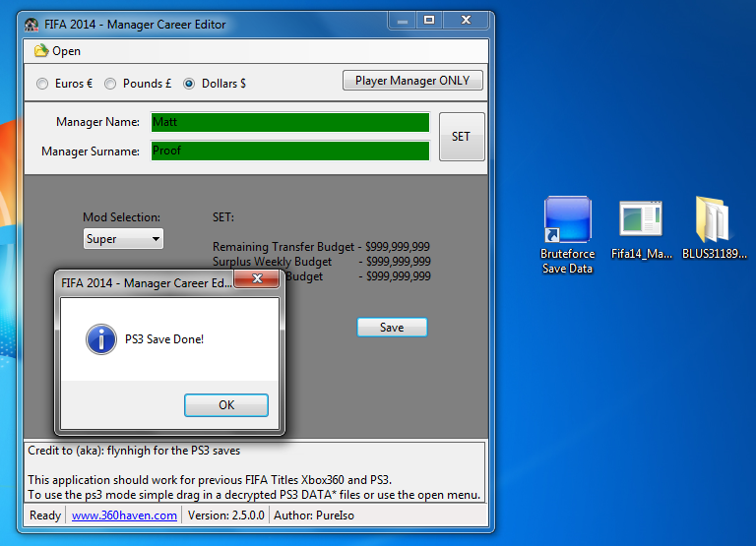The height and width of the screenshot is (546, 756).
Task: Click the FIFA editor title bar app icon
Action: point(31,25)
